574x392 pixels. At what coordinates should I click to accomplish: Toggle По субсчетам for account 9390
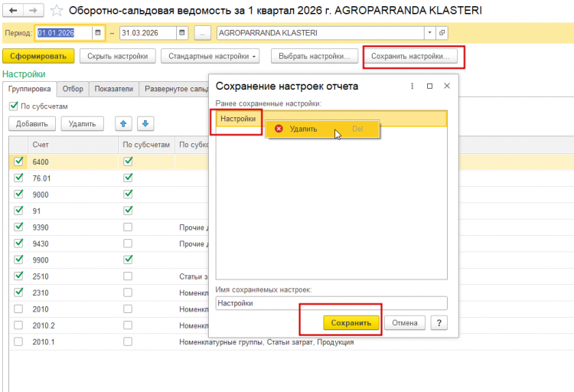pyautogui.click(x=128, y=227)
